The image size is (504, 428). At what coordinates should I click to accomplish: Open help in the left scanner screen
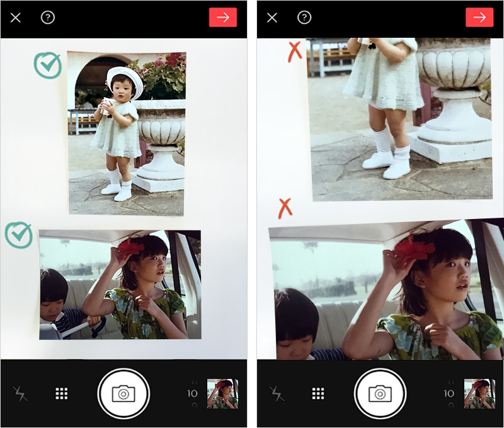click(48, 18)
